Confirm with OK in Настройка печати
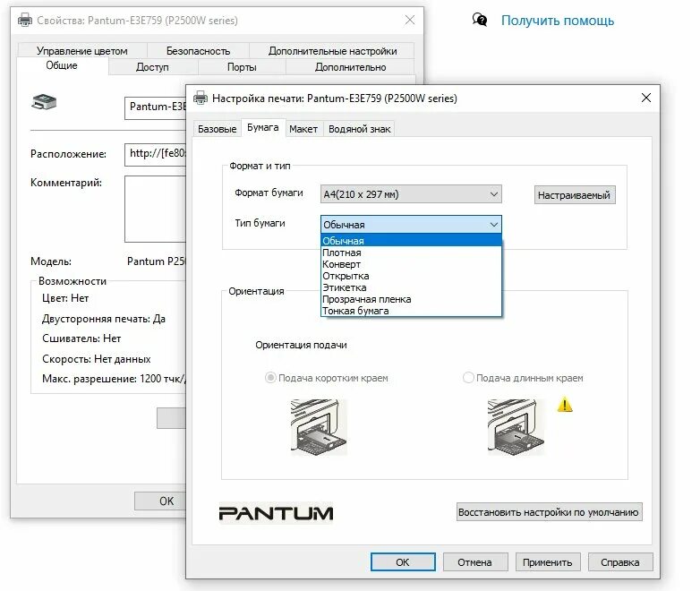 (403, 562)
